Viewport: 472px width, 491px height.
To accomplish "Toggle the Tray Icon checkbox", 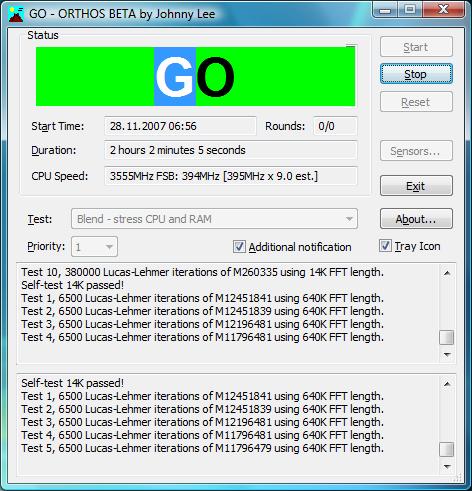I will tap(385, 246).
